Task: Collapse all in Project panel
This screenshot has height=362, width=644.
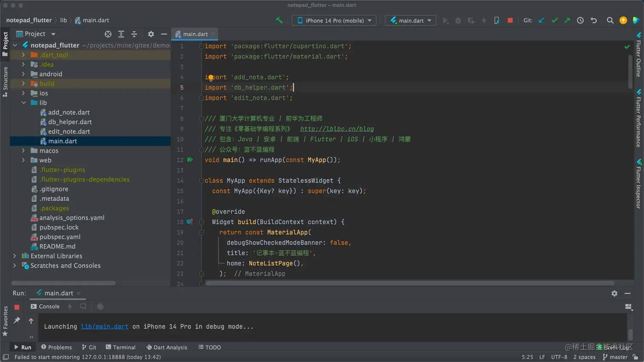Action: tap(134, 34)
